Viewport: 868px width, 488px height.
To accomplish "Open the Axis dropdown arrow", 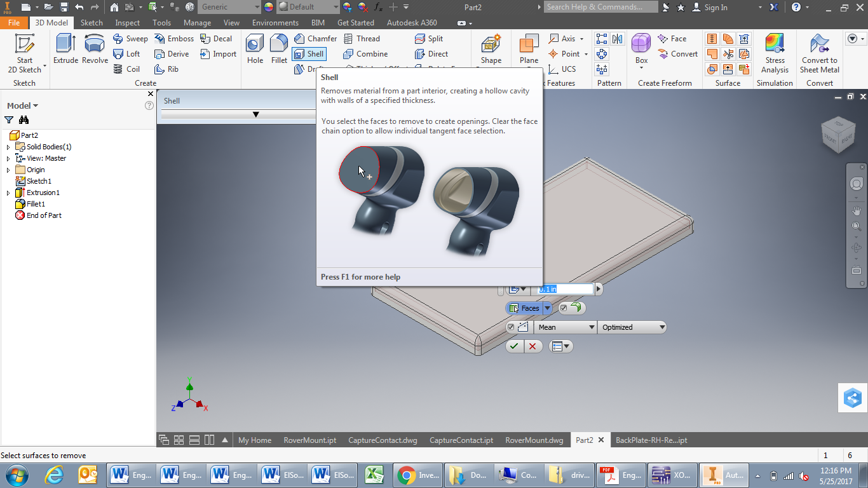I will point(583,39).
